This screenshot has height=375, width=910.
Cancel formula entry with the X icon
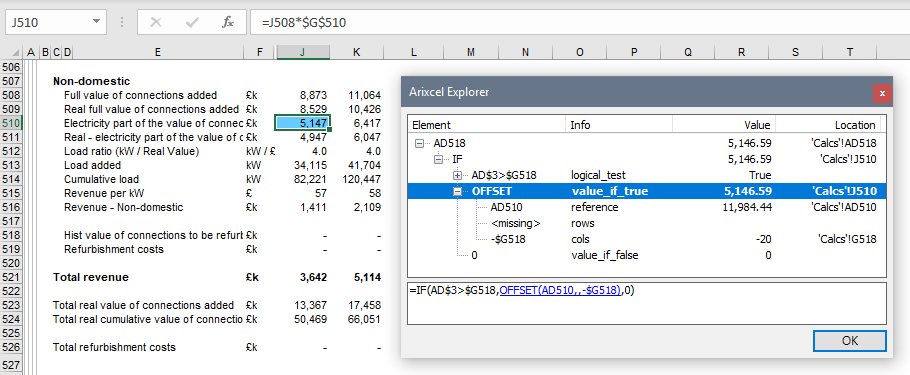point(156,23)
